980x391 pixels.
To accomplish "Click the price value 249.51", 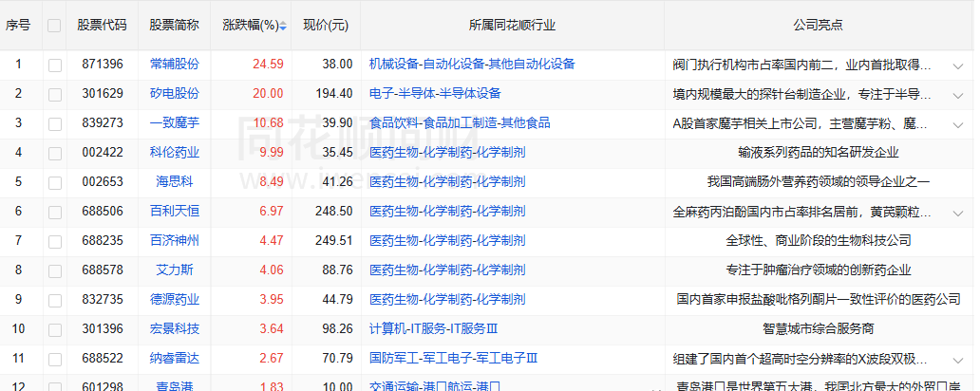I will [x=333, y=240].
